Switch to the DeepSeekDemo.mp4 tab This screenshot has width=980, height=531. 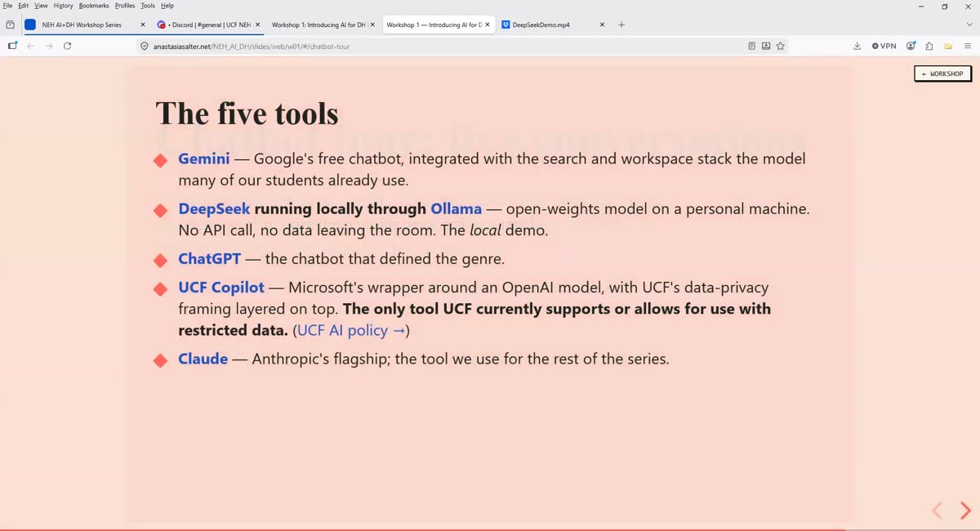554,25
